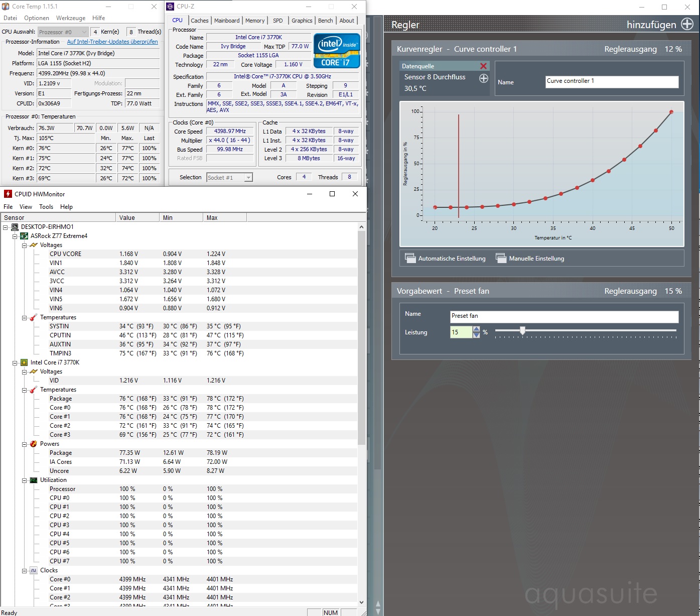The height and width of the screenshot is (616, 700).
Task: Switch to the Mainboard tab in CPU-Z
Action: point(227,21)
